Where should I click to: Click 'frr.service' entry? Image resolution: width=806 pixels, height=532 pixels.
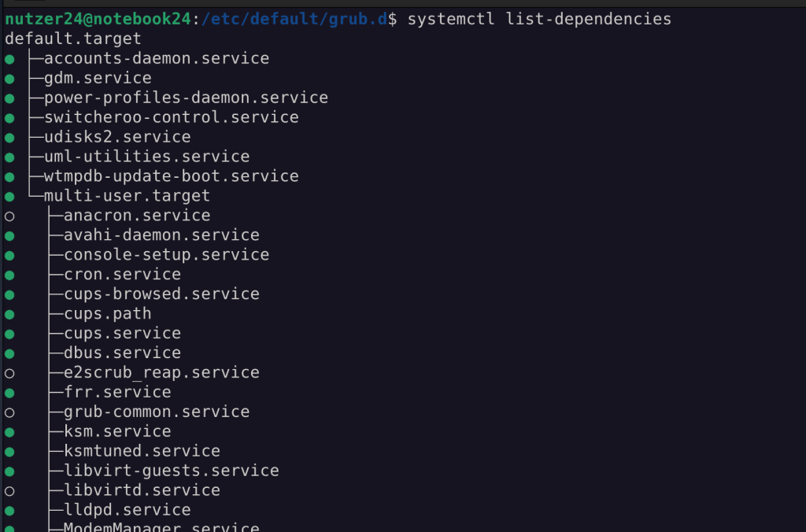click(x=117, y=392)
